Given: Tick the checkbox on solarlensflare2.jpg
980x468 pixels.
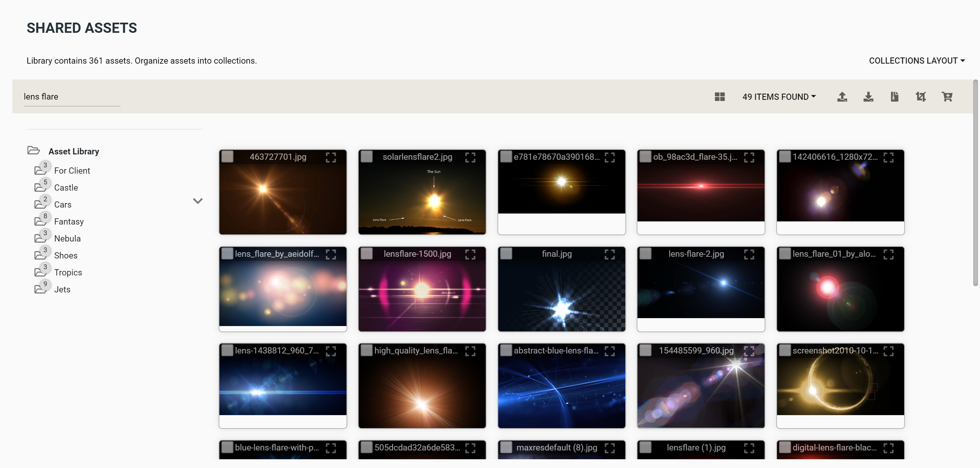Looking at the screenshot, I should tap(366, 156).
